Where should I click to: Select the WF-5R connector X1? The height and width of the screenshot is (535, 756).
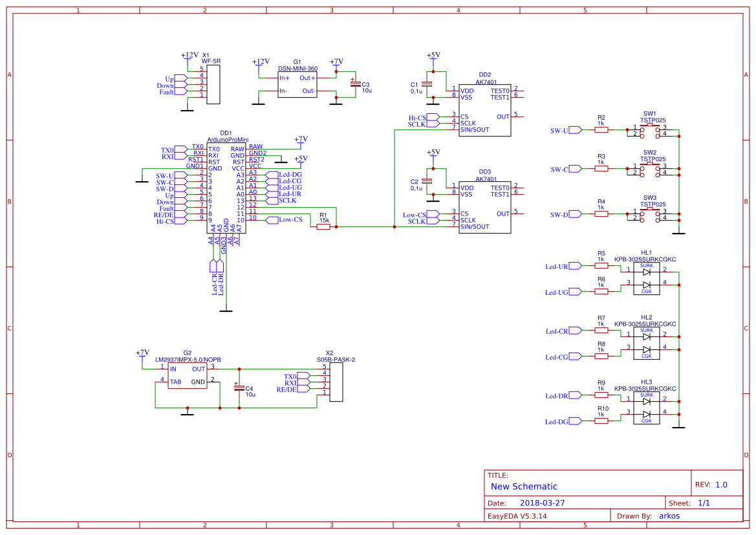tap(213, 84)
